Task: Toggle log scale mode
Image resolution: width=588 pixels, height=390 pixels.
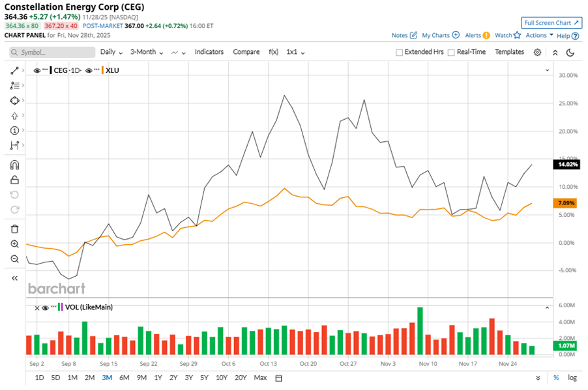Action: (x=572, y=378)
